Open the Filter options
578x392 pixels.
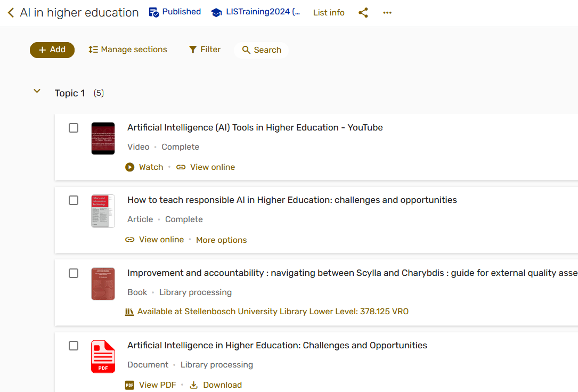pos(205,50)
